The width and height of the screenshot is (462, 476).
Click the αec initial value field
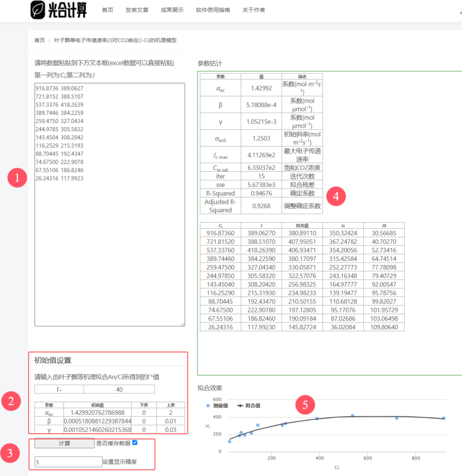tap(97, 413)
